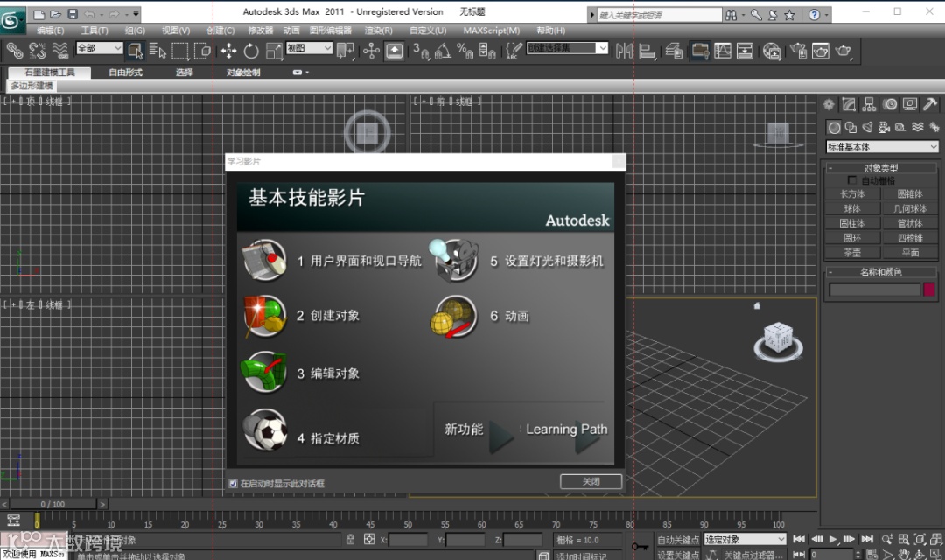Click Use Pivot Point Center icon
This screenshot has height=560, width=945.
pos(346,52)
